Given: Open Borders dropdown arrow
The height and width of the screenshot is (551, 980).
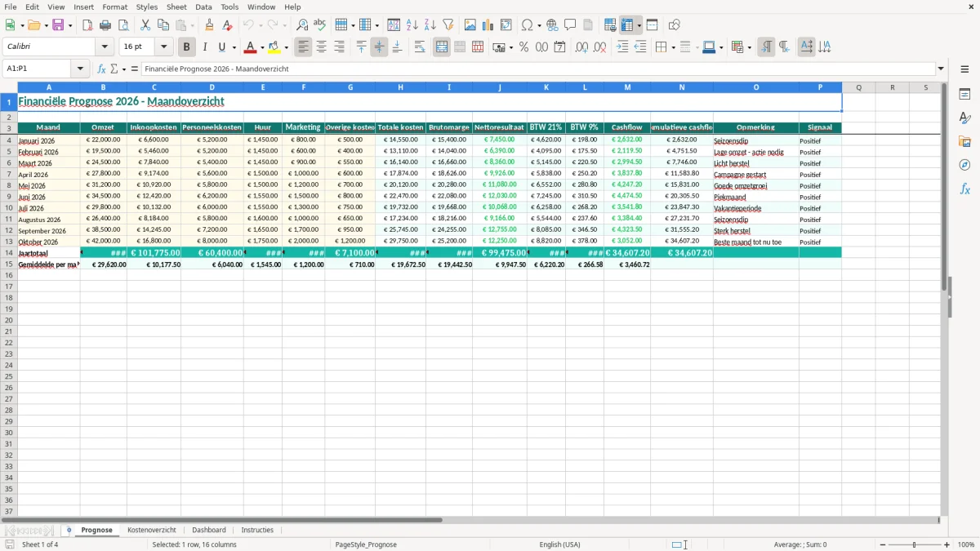Looking at the screenshot, I should tap(672, 47).
